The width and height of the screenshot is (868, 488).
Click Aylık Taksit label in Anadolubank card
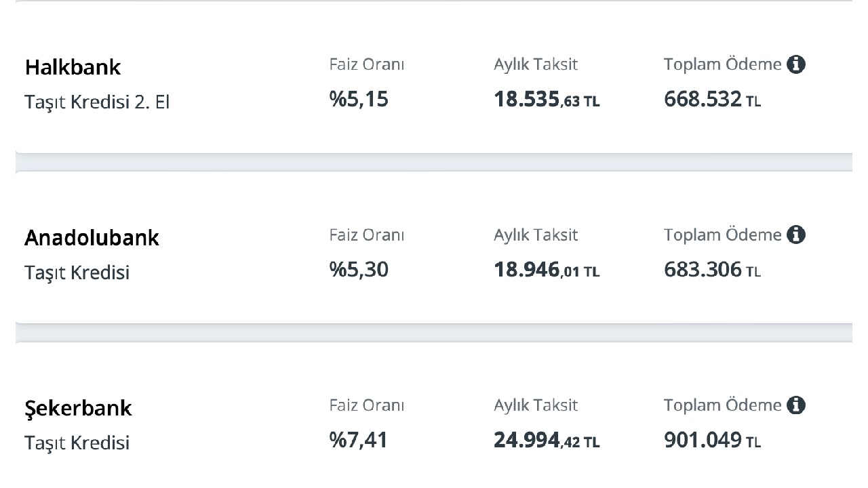pos(536,235)
